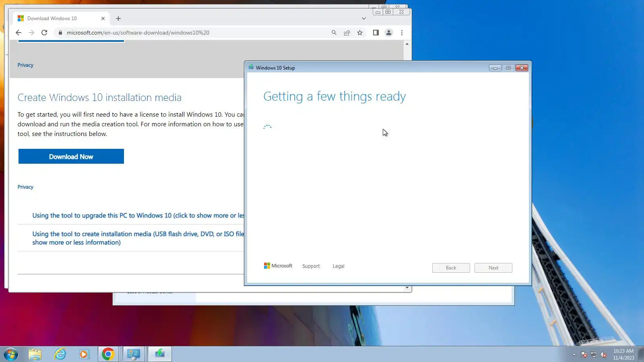
Task: Open the Windows Start menu
Action: 11,354
